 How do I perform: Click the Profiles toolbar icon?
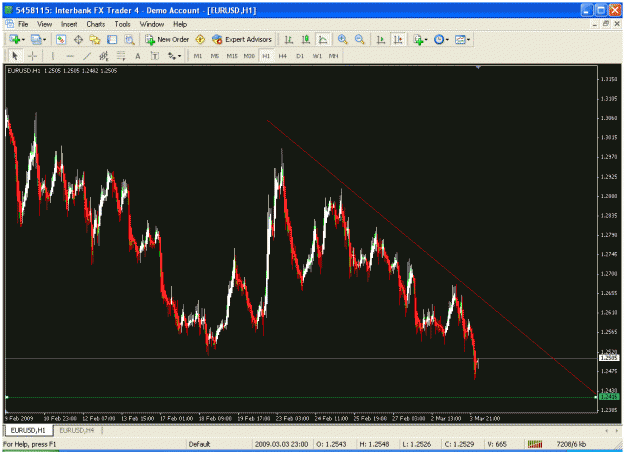tap(36, 39)
